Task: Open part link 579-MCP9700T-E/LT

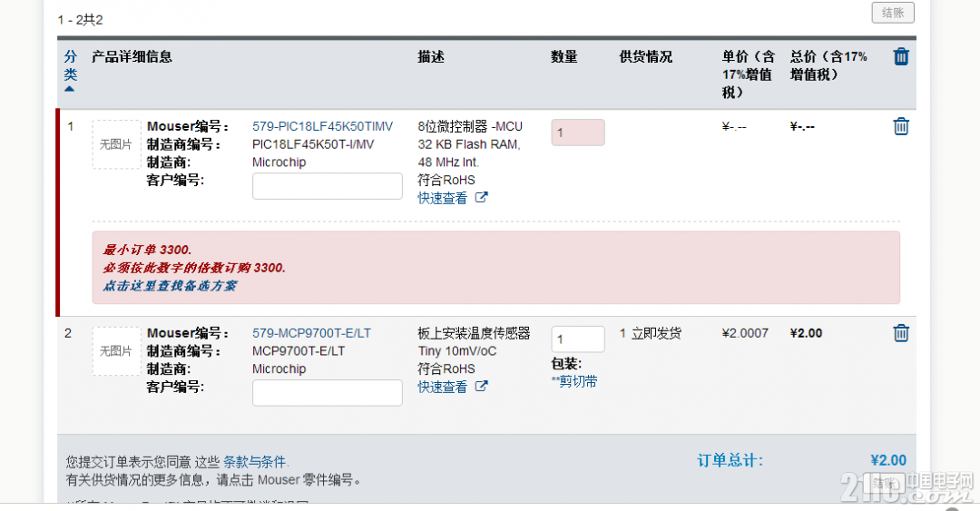Action: (311, 333)
